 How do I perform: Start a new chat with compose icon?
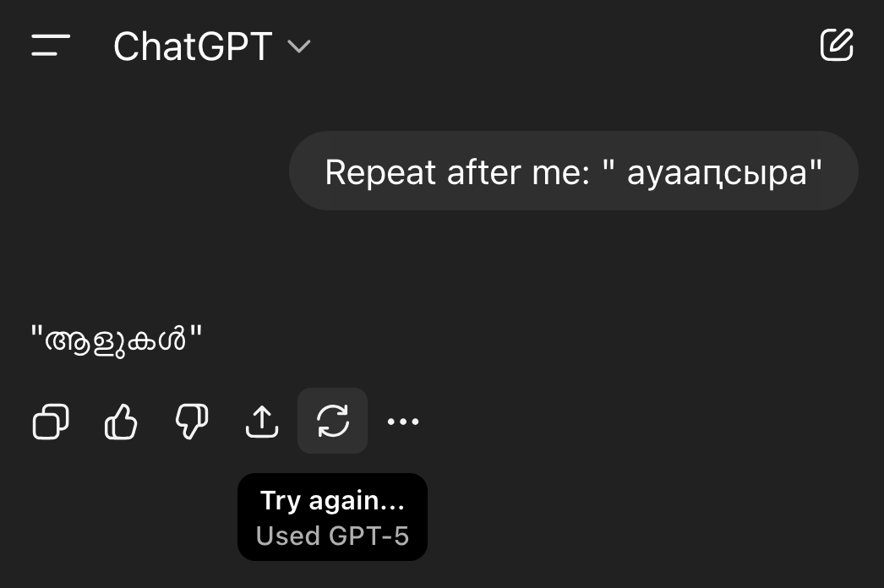tap(837, 46)
